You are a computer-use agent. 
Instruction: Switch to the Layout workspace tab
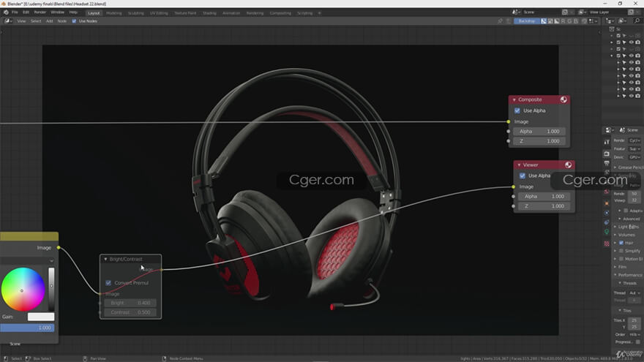pos(94,13)
